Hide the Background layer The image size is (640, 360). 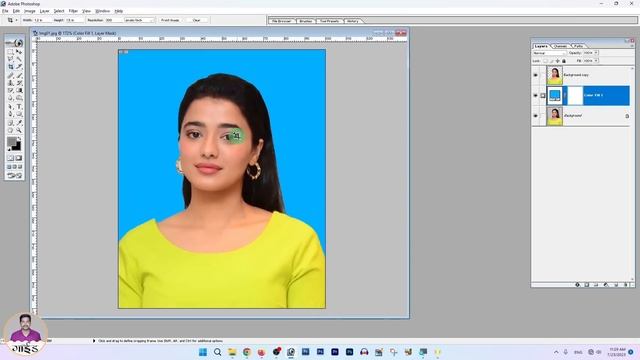[x=536, y=116]
